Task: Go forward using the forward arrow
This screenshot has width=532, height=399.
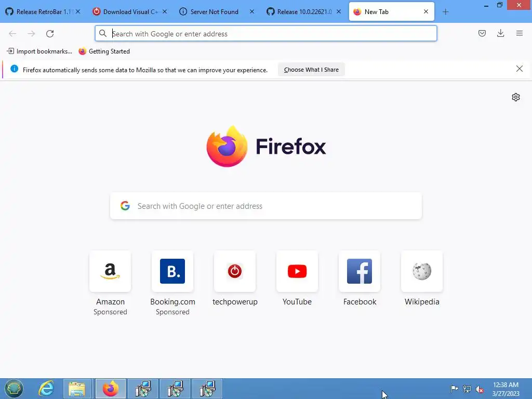Action: click(x=31, y=34)
